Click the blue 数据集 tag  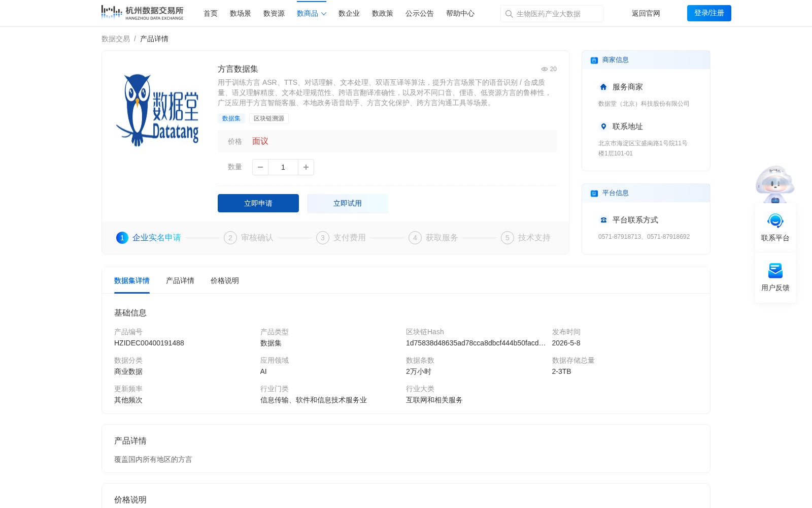pos(231,118)
